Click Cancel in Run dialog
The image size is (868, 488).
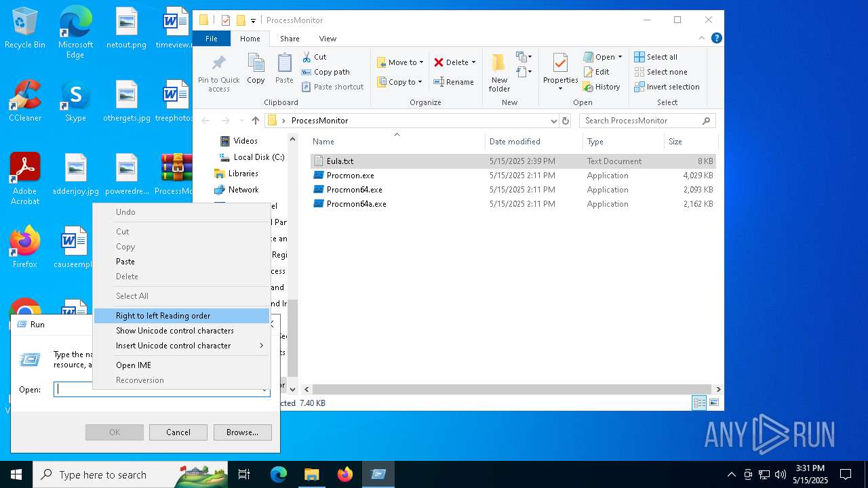coord(178,432)
